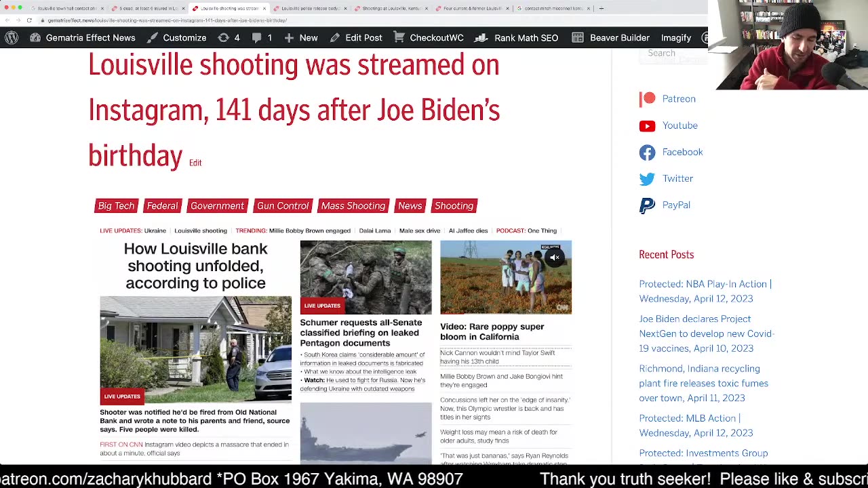Open the Rank Math SEO menu
Image resolution: width=868 pixels, height=488 pixels.
coord(515,38)
